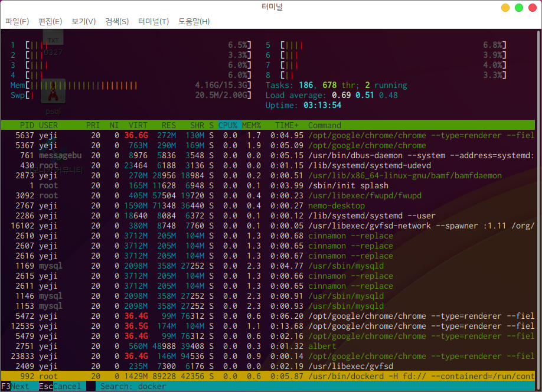Open the 파일(F) menu
542x392 pixels.
click(x=17, y=22)
